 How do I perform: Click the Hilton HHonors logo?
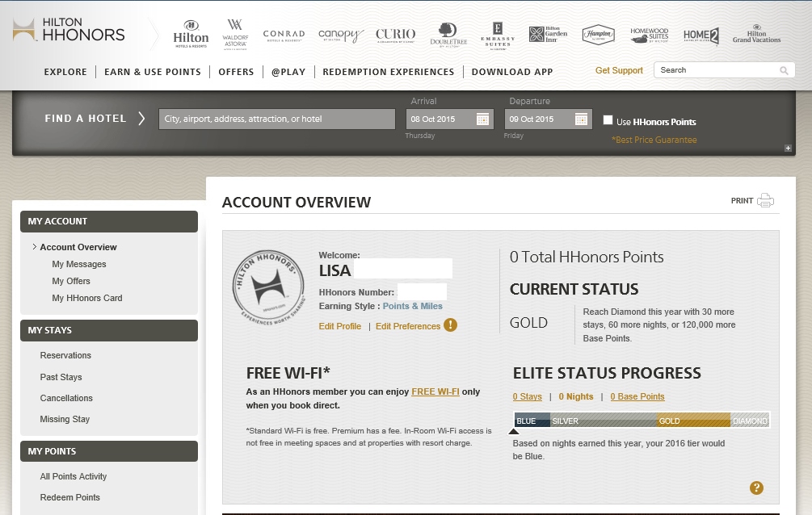pyautogui.click(x=69, y=30)
